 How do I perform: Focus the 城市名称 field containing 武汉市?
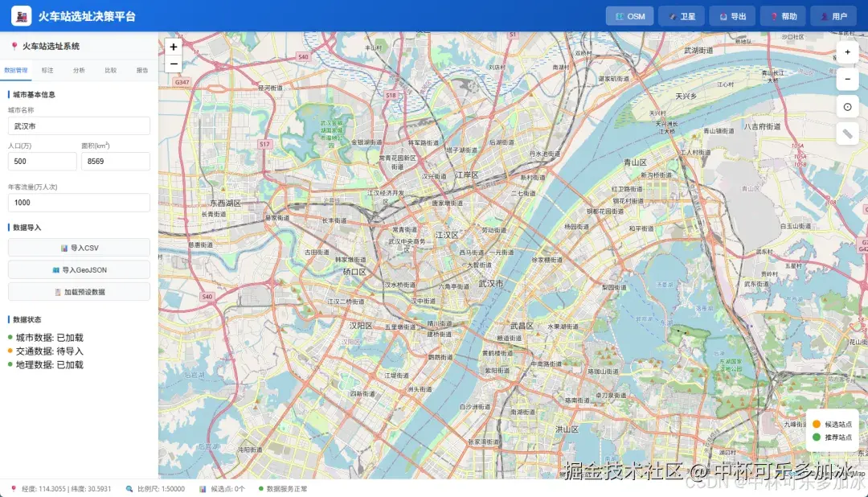pyautogui.click(x=79, y=125)
